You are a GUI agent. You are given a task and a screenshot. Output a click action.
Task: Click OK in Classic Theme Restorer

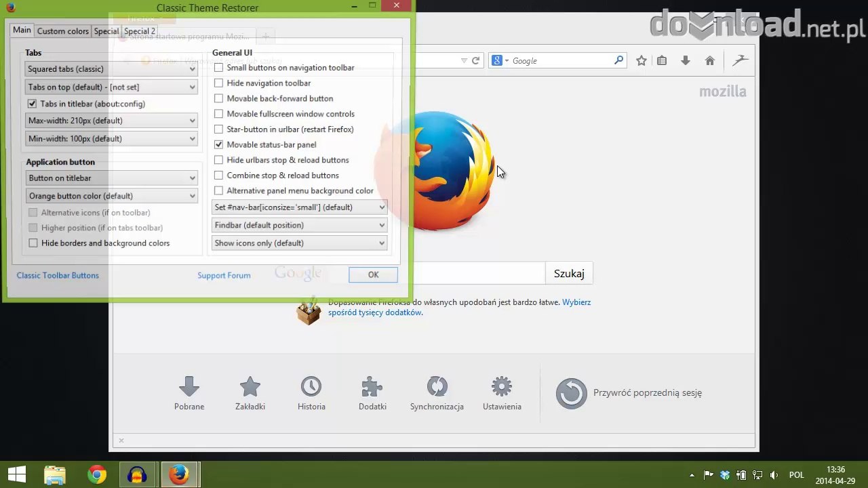(373, 274)
